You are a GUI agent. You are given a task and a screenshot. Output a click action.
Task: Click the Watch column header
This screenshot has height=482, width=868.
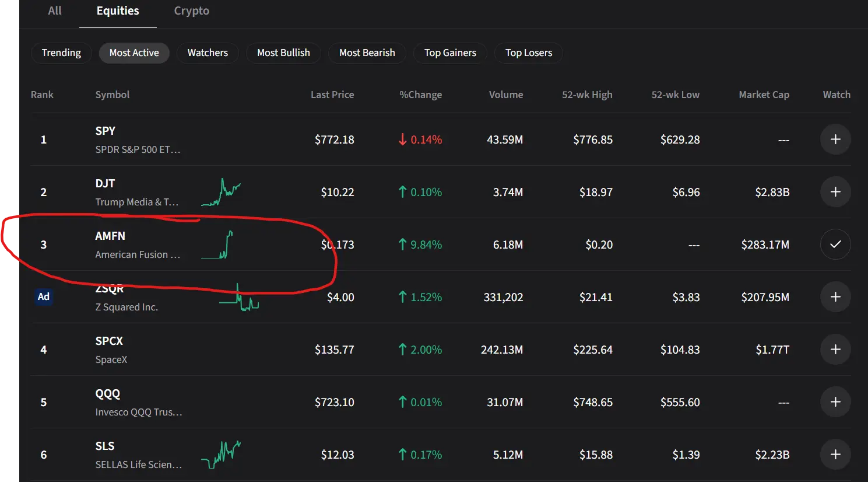pos(837,95)
